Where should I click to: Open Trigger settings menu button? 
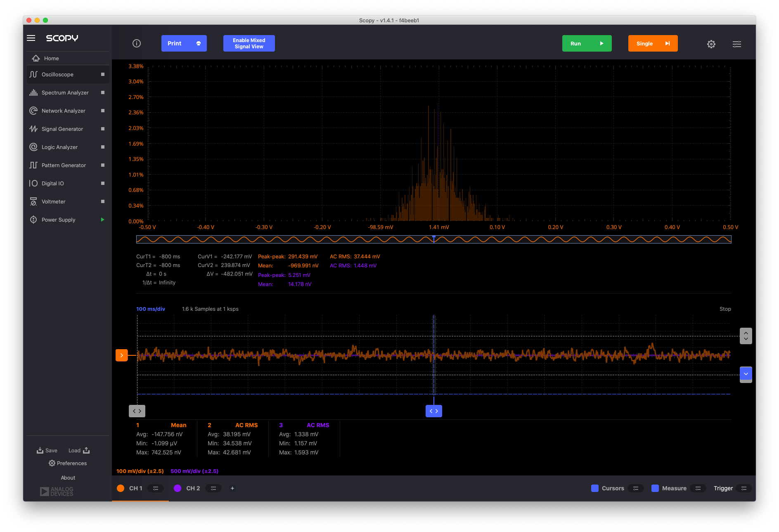click(744, 488)
